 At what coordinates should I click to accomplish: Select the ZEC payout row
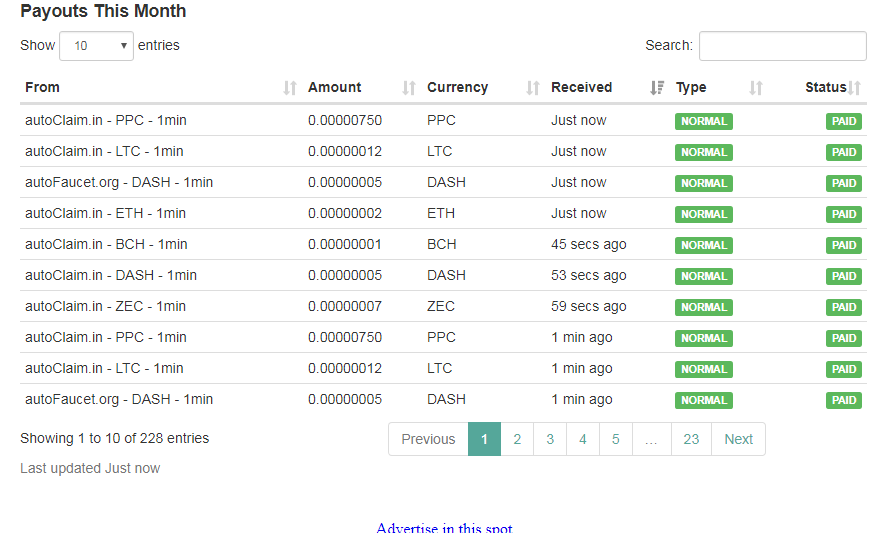point(300,306)
